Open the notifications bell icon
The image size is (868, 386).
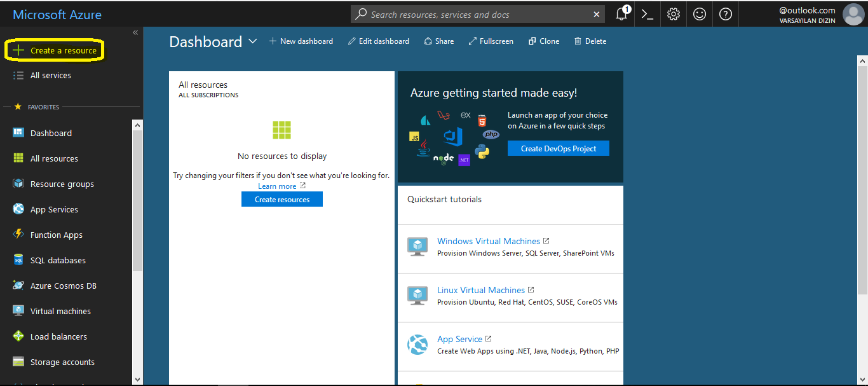pyautogui.click(x=621, y=14)
